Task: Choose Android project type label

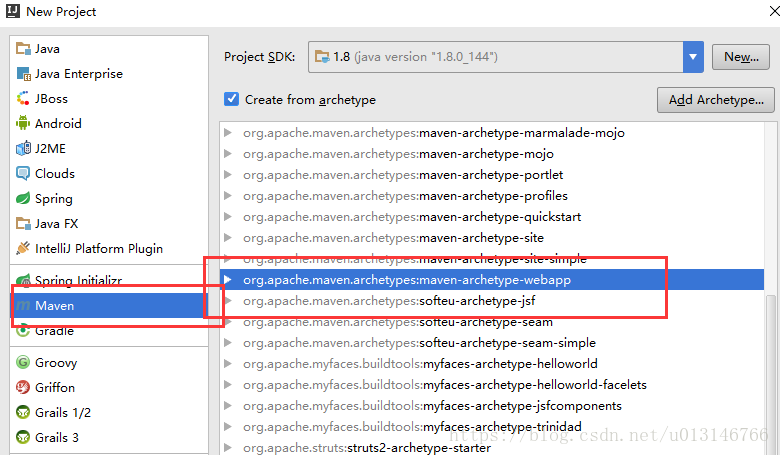Action: 58,123
